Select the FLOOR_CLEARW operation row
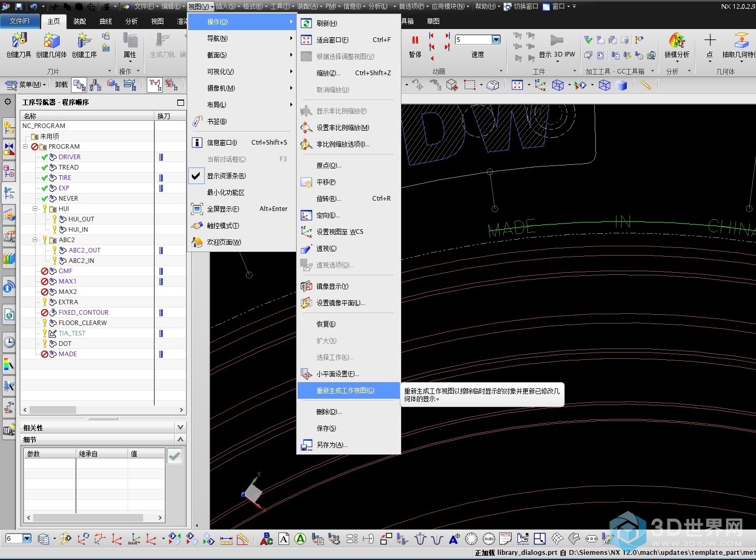The width and height of the screenshot is (756, 560). pos(82,323)
